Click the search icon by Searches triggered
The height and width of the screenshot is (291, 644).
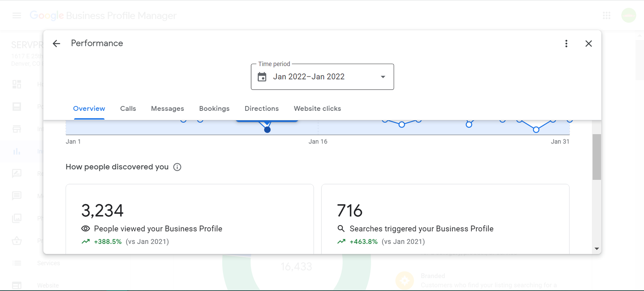tap(341, 229)
